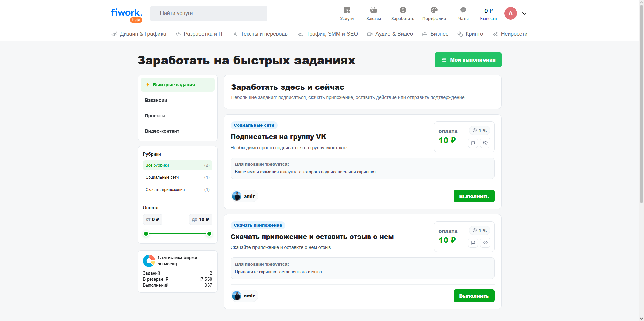Grab the left payment slider handle
Image resolution: width=644 pixels, height=321 pixels.
[x=146, y=234]
